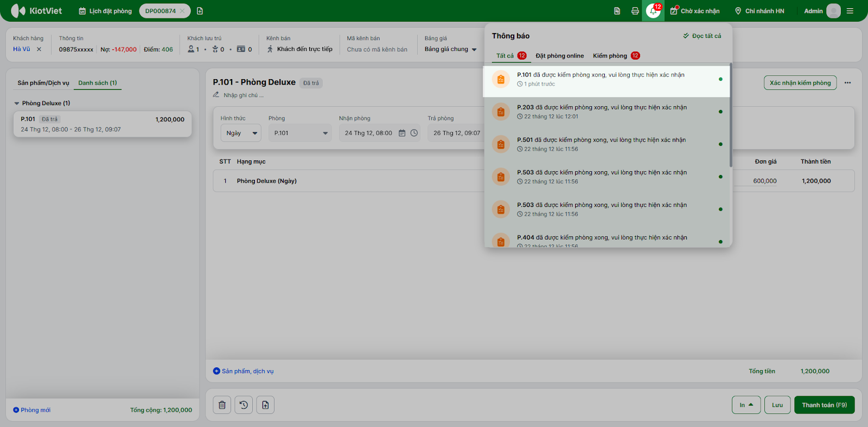This screenshot has width=868, height=427.
Task: Click the KiotViet logo
Action: [36, 11]
